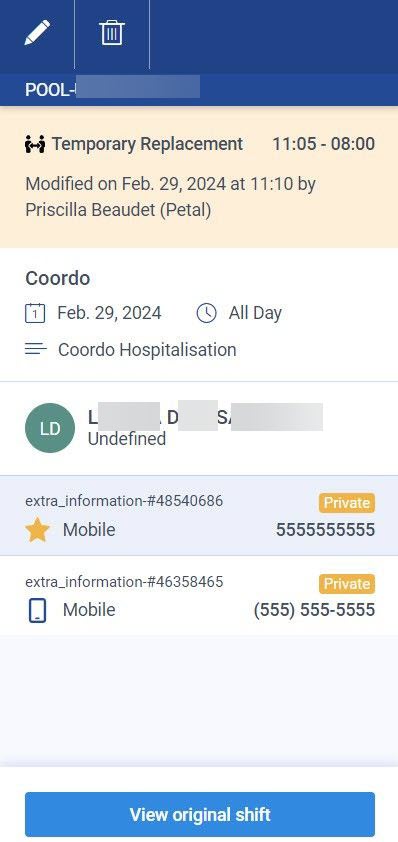Screen dimensions: 398x842
Task: Select phone number 5555555555
Action: [325, 530]
